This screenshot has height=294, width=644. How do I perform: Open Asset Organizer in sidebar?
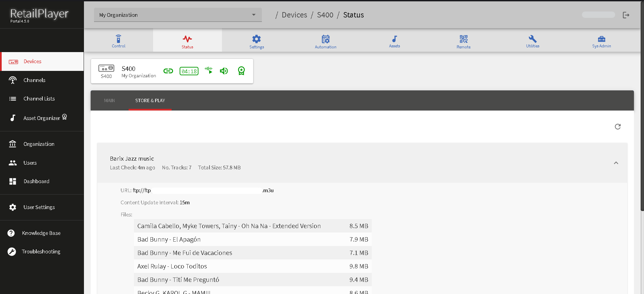(x=42, y=118)
